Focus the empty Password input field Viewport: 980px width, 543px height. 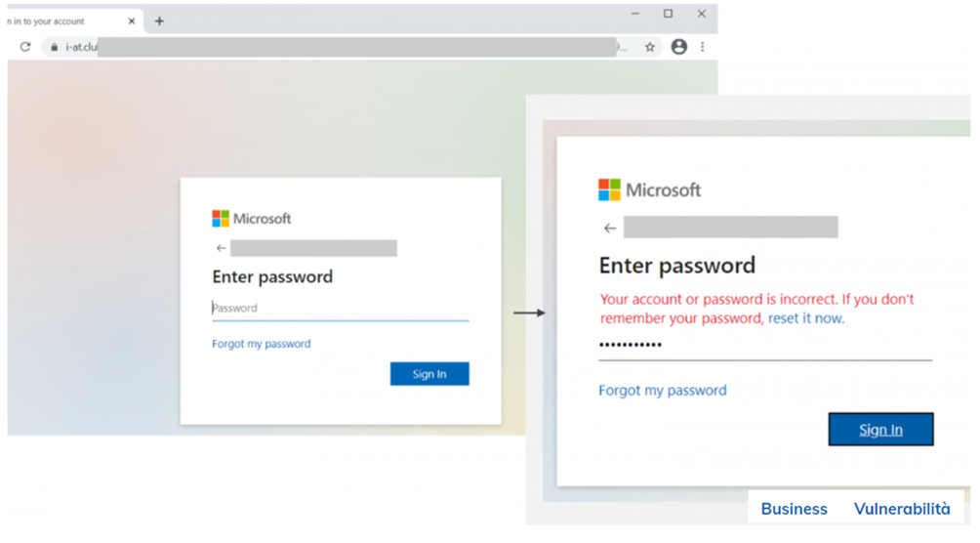click(x=340, y=309)
